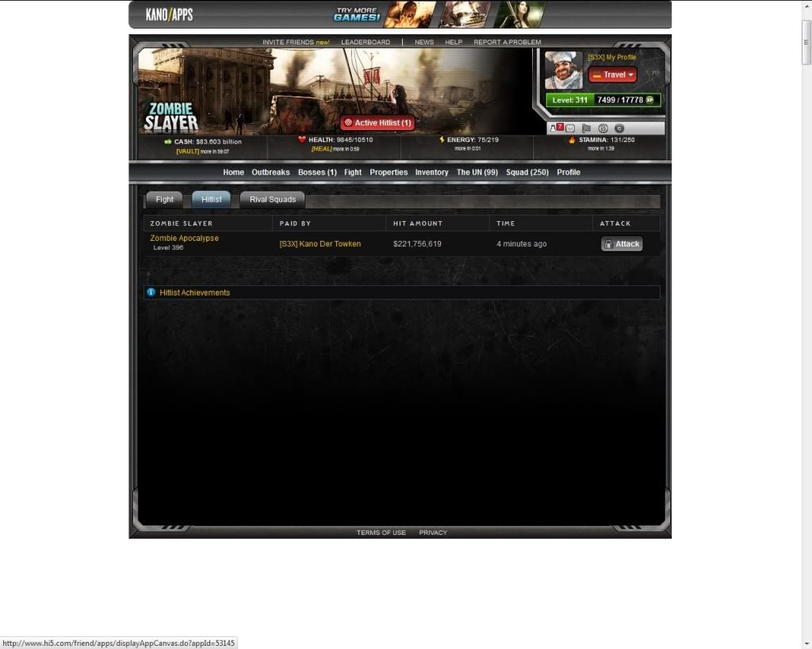Open the first Try More Games thumbnail
This screenshot has height=649, width=812.
tap(410, 14)
